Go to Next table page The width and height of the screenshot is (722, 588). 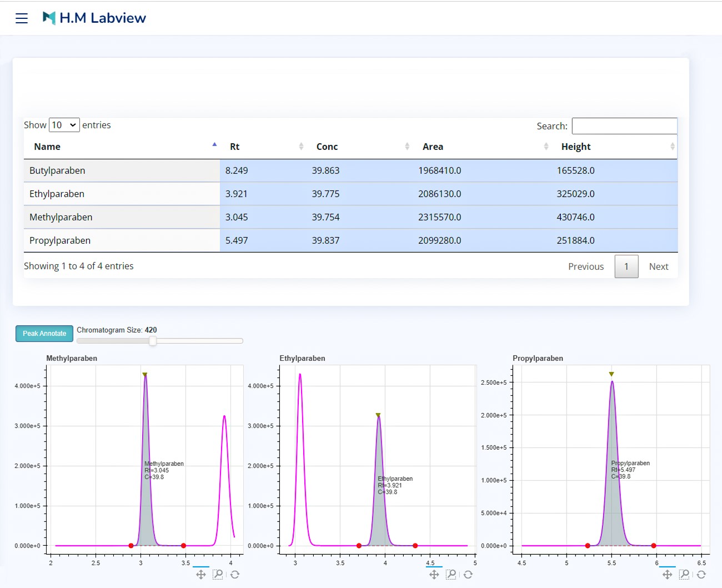pyautogui.click(x=658, y=267)
